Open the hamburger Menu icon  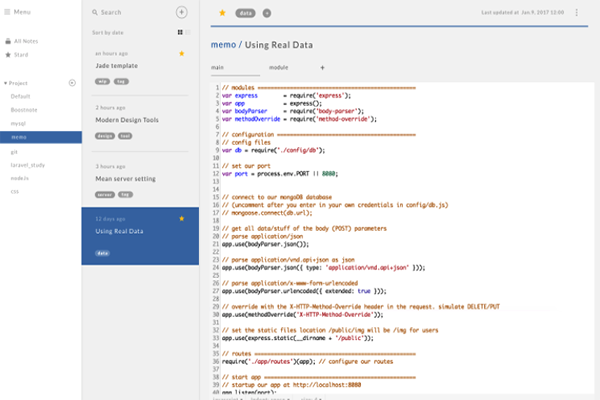(x=7, y=12)
